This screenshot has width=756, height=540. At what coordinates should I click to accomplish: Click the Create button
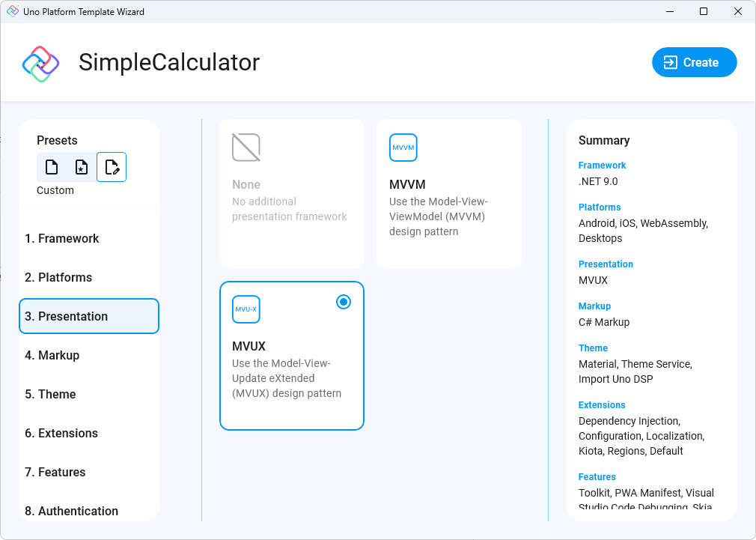point(694,62)
